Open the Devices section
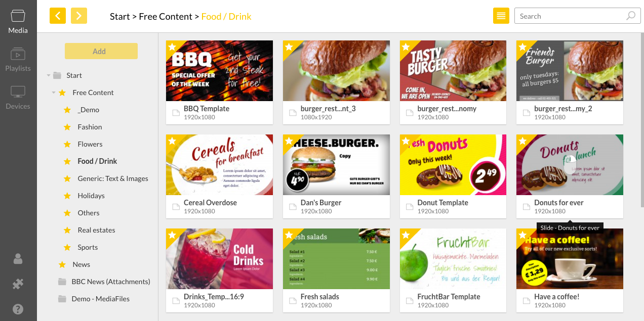This screenshot has height=321, width=644. 18,97
